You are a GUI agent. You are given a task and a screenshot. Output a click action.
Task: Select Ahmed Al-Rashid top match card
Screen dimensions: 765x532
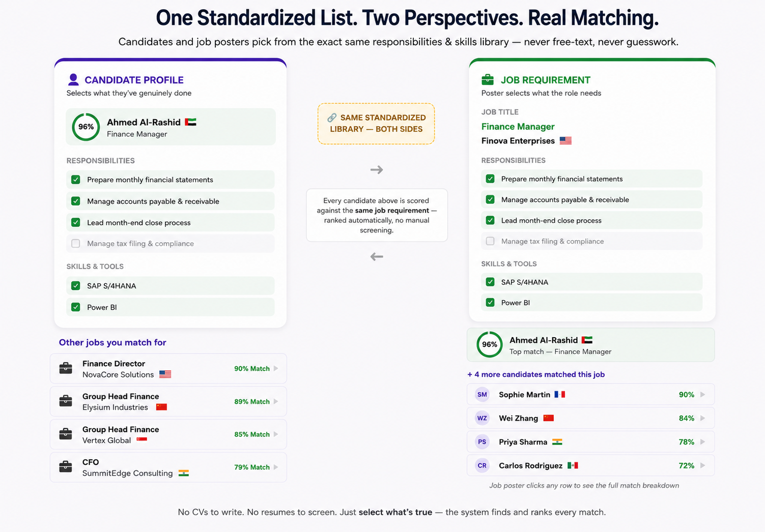(x=590, y=345)
